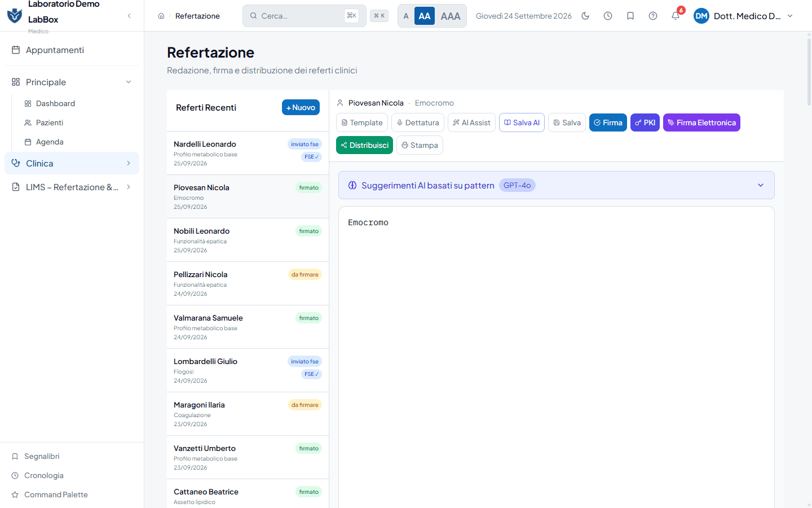This screenshot has height=508, width=812.
Task: Open help question mark icon
Action: pyautogui.click(x=653, y=16)
